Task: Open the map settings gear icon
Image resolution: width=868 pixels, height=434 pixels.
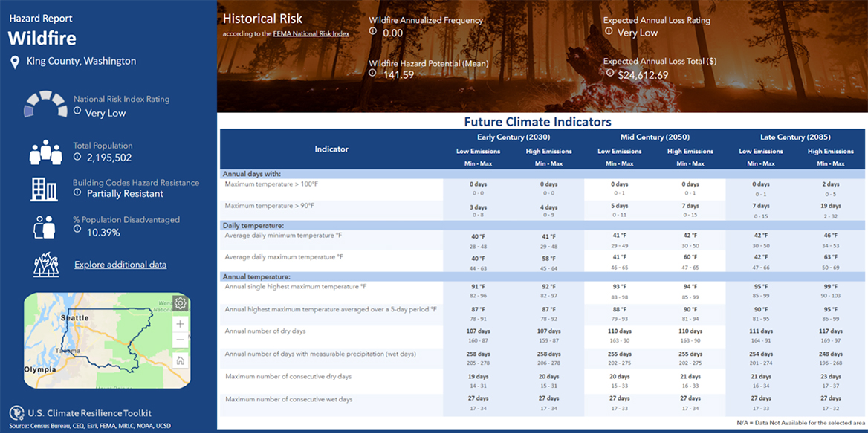Action: pos(180,303)
